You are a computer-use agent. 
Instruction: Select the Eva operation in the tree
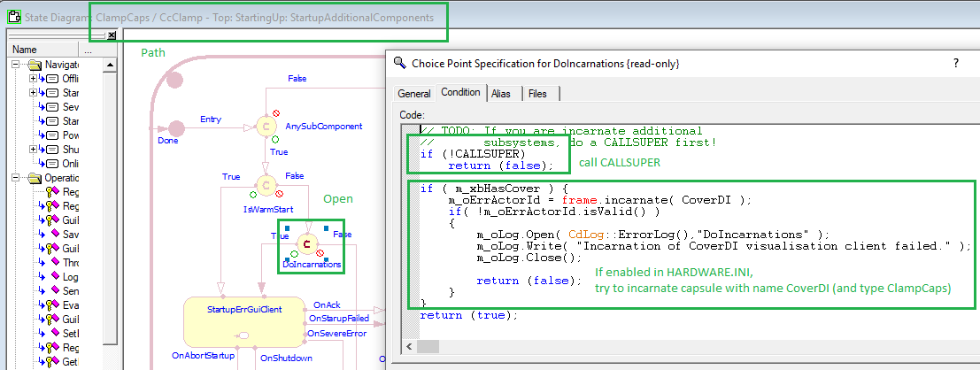point(71,305)
